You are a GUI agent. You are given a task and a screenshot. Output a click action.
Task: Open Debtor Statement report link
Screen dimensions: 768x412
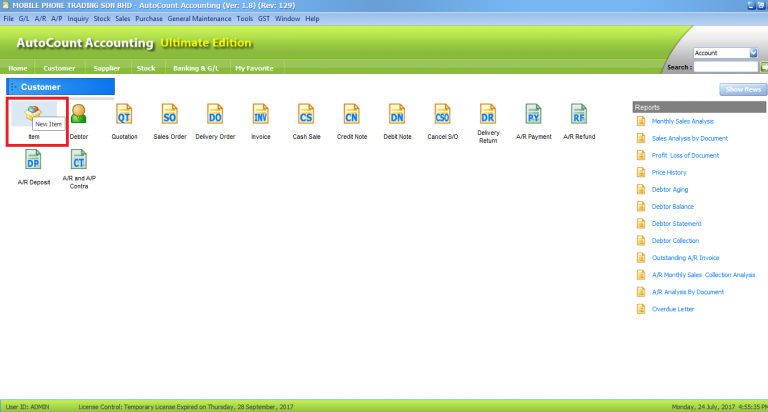676,223
